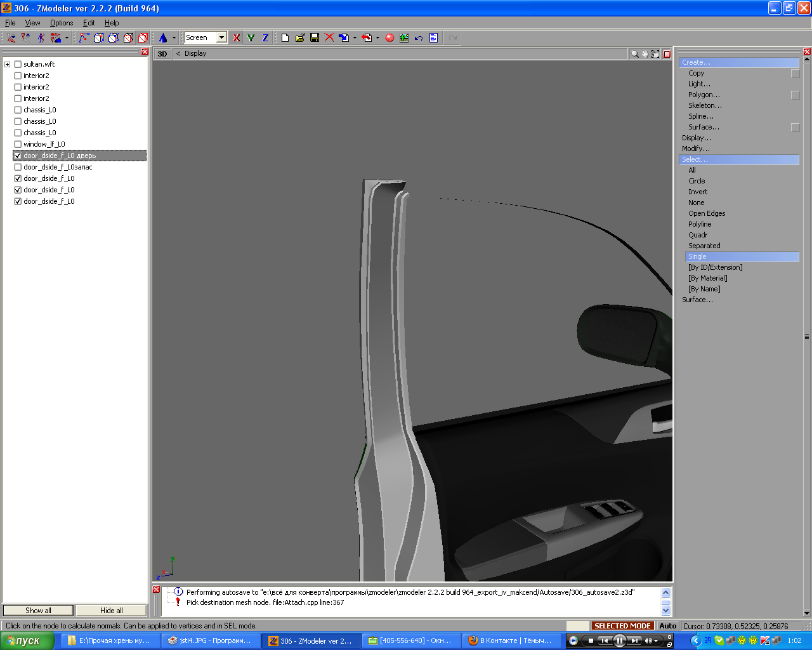Toggle the option box next to Surface... under Create
Screen dimensions: 812x650
795,128
